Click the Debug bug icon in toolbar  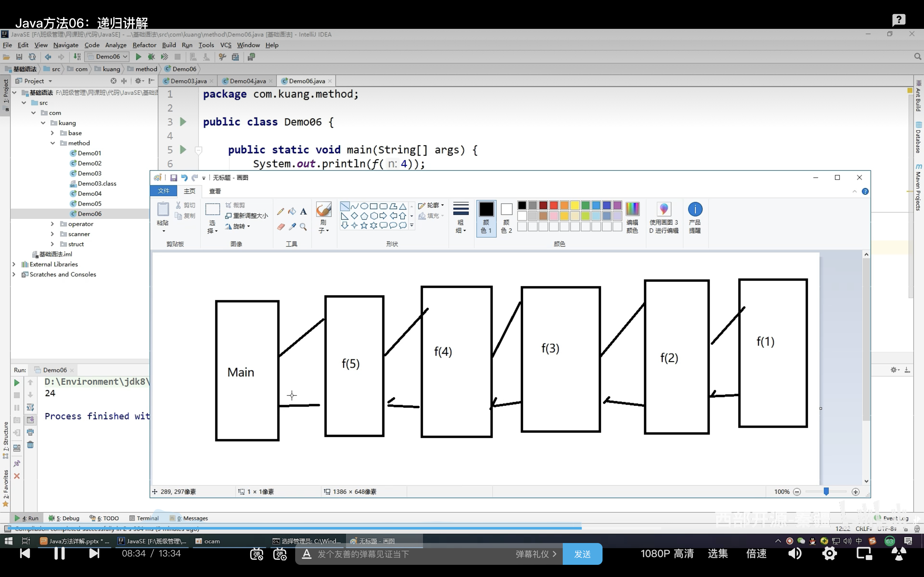click(x=151, y=57)
